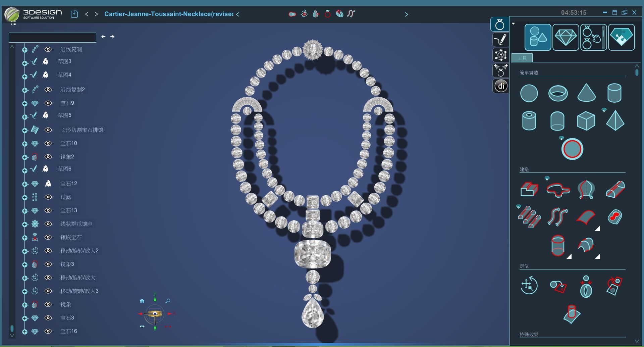
Task: Select the ring placement positioning tool
Action: click(586, 287)
